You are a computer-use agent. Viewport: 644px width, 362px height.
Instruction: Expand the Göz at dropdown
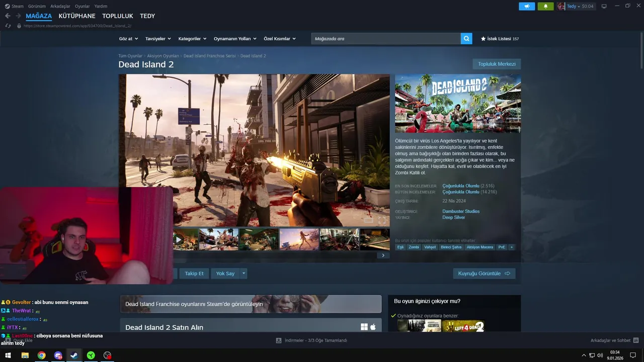pyautogui.click(x=128, y=39)
